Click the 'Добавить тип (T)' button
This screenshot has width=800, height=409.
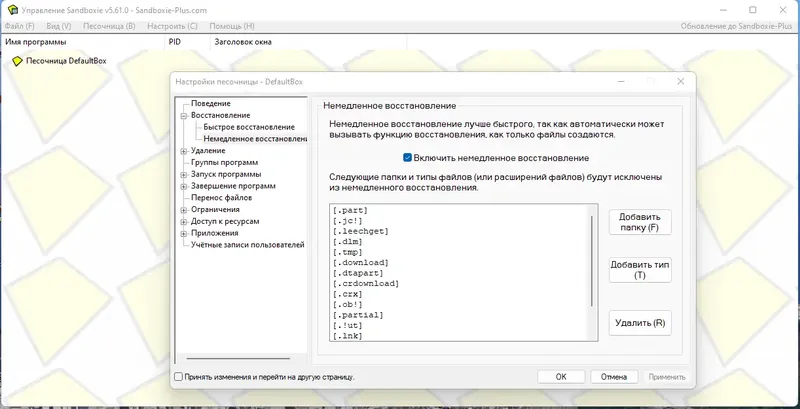pos(640,270)
